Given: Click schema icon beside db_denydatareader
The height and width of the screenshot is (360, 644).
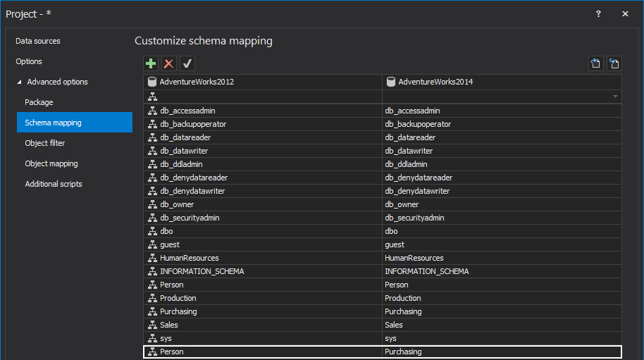Looking at the screenshot, I should [152, 178].
